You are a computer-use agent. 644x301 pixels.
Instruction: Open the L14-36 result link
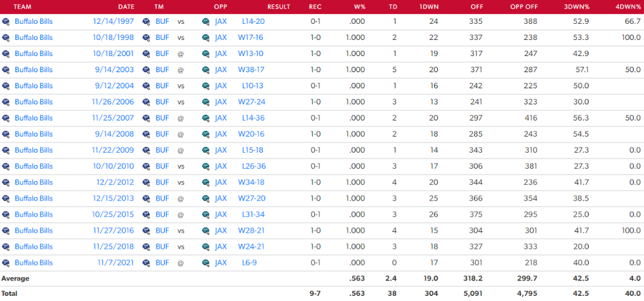tap(253, 118)
